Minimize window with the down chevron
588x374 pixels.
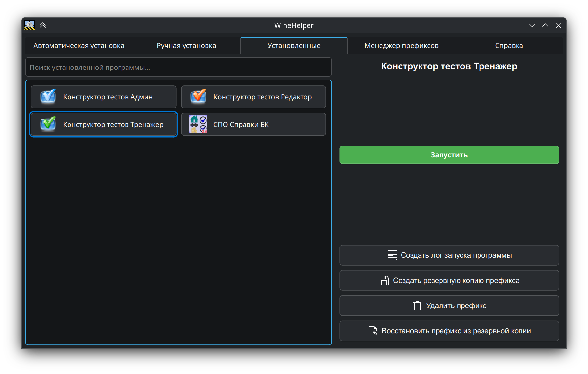tap(532, 25)
